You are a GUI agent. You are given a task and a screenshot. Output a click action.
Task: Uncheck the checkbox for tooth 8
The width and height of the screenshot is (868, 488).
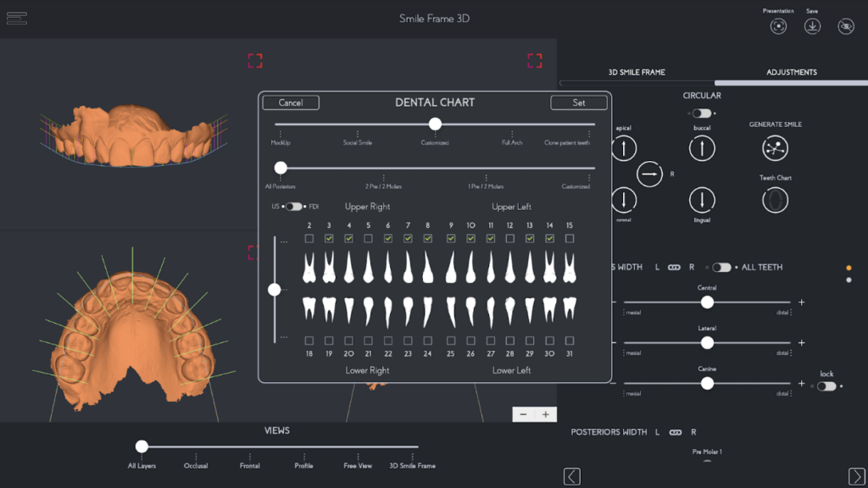pyautogui.click(x=428, y=239)
